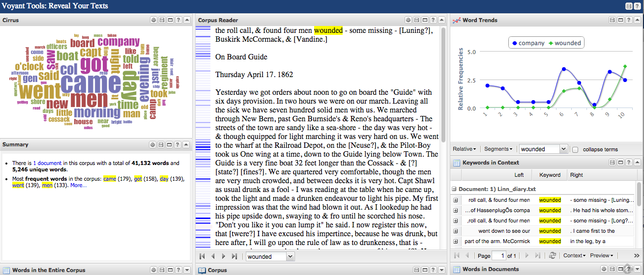The width and height of the screenshot is (644, 275).
Task: Click the 'came' frequent word link
Action: (x=110, y=179)
